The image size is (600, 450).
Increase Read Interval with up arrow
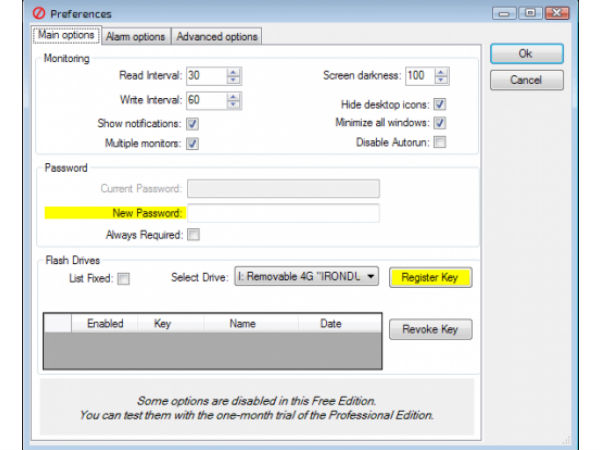[233, 72]
